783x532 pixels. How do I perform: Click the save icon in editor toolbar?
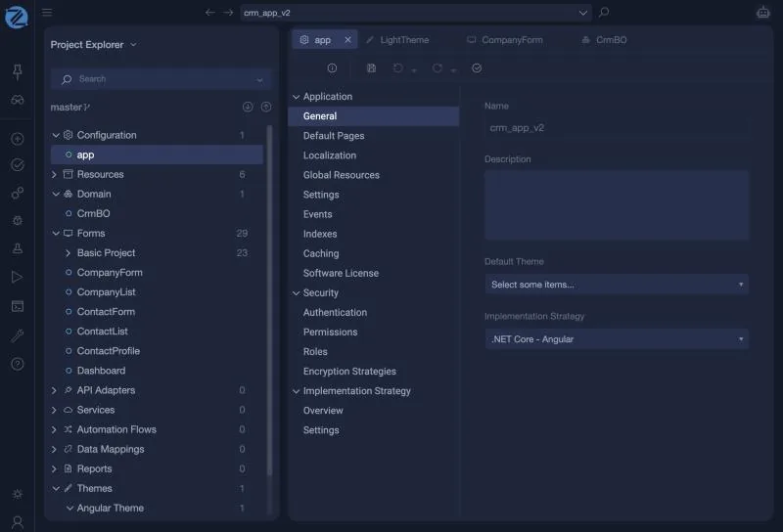click(371, 67)
